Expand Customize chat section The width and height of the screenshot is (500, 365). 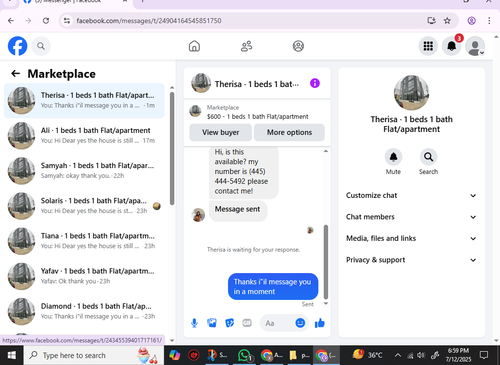point(411,195)
